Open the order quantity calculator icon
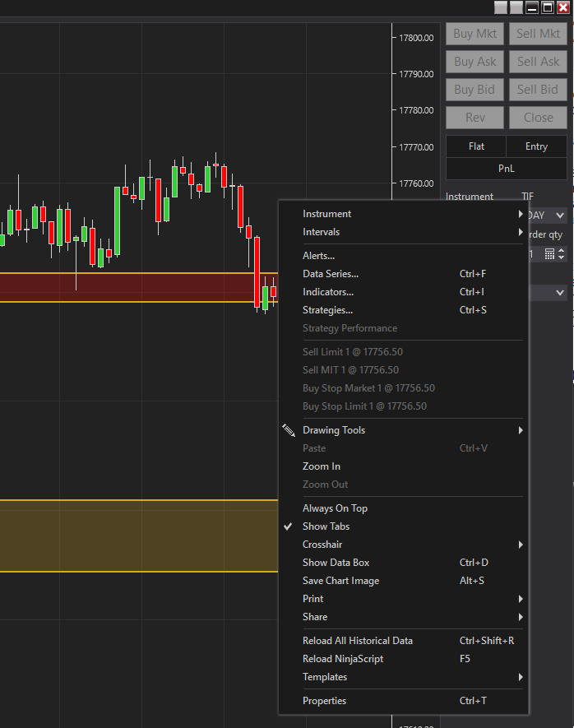Viewport: 574px width, 728px height. 549,254
